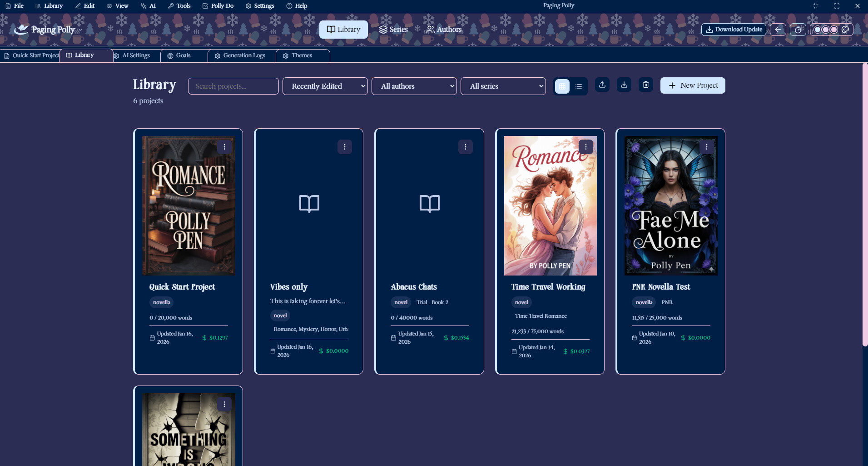The width and height of the screenshot is (868, 466).
Task: Click the Search projects input field
Action: tap(233, 86)
